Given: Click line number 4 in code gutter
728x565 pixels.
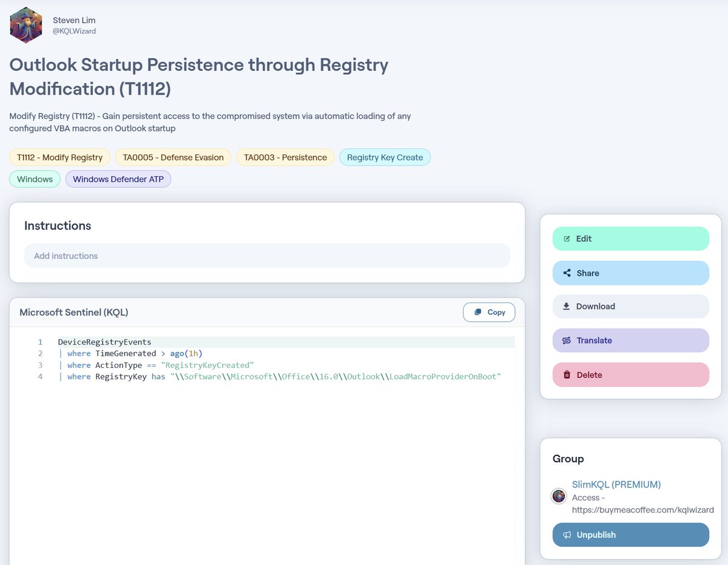Looking at the screenshot, I should (40, 376).
